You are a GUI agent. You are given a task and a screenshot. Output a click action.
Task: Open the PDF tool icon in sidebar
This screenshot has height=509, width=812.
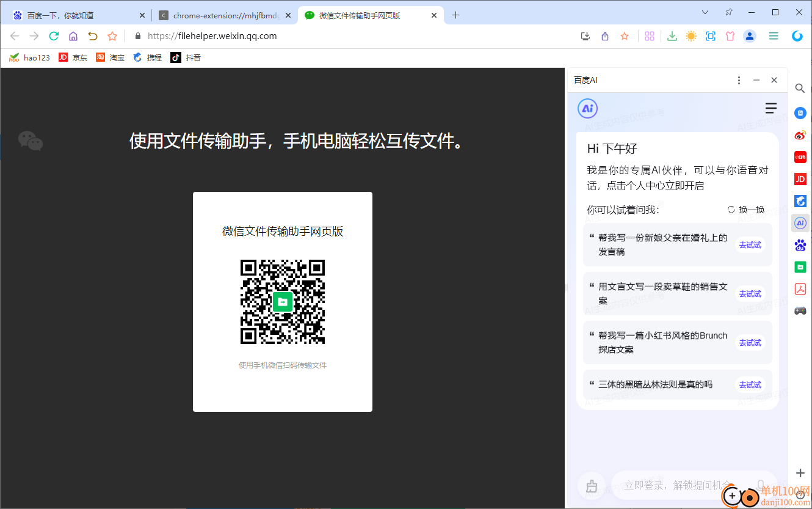pyautogui.click(x=800, y=289)
